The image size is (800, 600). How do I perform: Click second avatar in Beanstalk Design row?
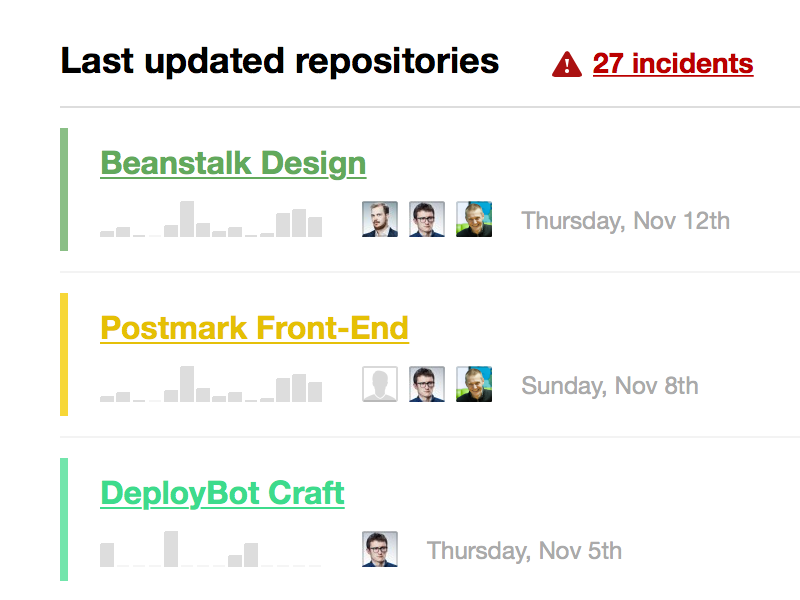tap(427, 219)
